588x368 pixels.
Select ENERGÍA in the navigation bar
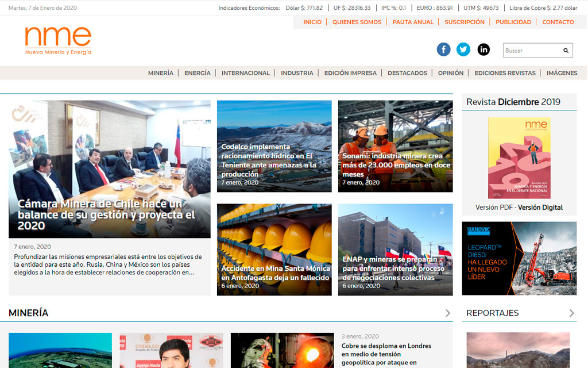[198, 73]
